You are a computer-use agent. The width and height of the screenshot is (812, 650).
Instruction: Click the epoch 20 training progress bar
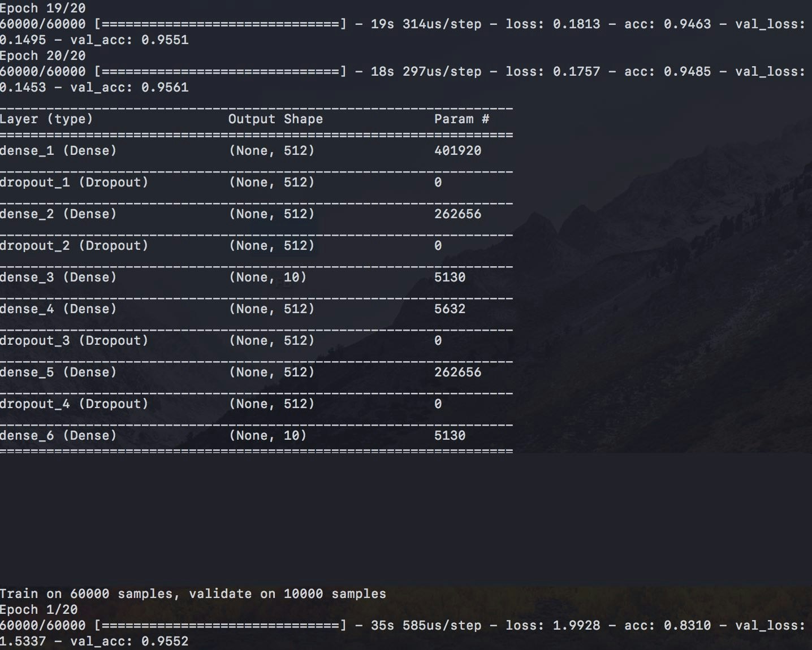pos(221,71)
